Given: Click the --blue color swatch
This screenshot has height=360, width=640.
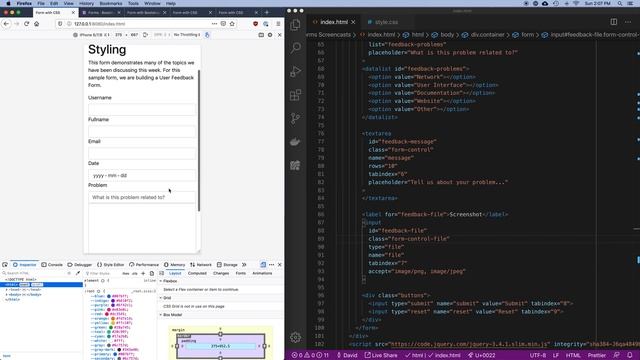Looking at the screenshot, I should coord(109,296).
